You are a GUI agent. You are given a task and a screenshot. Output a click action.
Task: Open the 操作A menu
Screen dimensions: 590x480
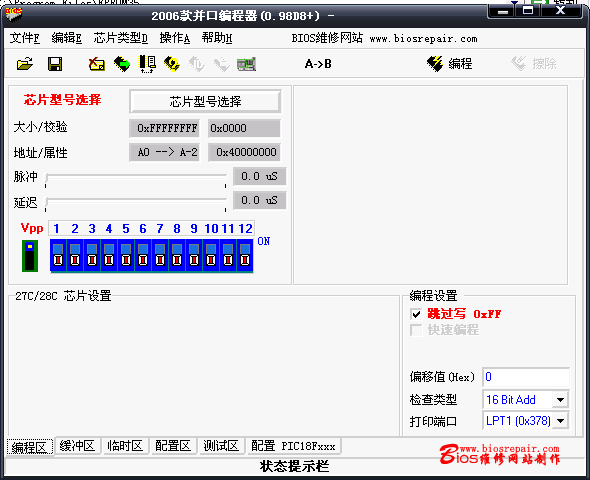tap(175, 38)
